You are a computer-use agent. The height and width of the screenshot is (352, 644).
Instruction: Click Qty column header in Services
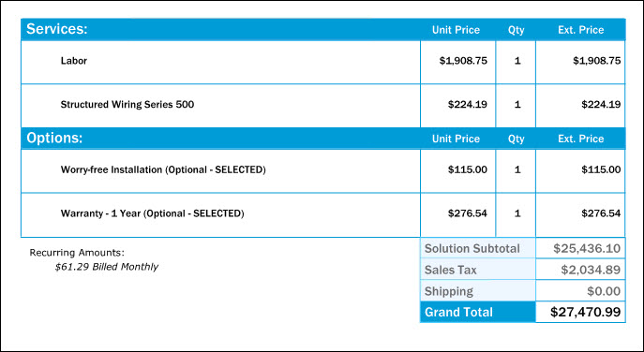coord(516,30)
